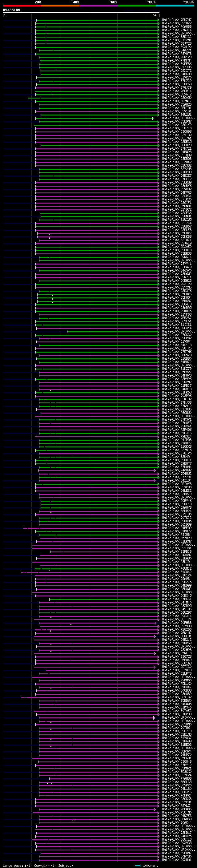Select the UniRef100_C9BKI1 label
The height and width of the screenshot is (868, 197).
point(177,460)
